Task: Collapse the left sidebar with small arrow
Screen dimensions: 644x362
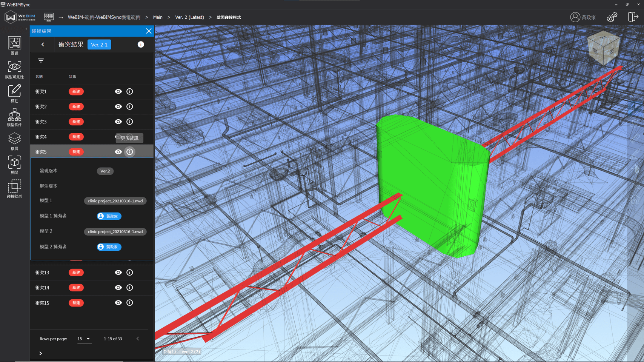Action: pyautogui.click(x=26, y=29)
